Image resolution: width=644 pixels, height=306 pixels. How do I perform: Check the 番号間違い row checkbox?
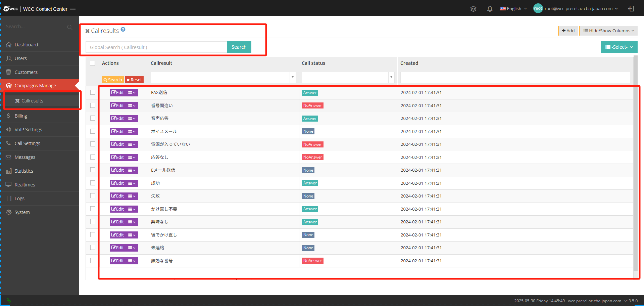pyautogui.click(x=93, y=105)
